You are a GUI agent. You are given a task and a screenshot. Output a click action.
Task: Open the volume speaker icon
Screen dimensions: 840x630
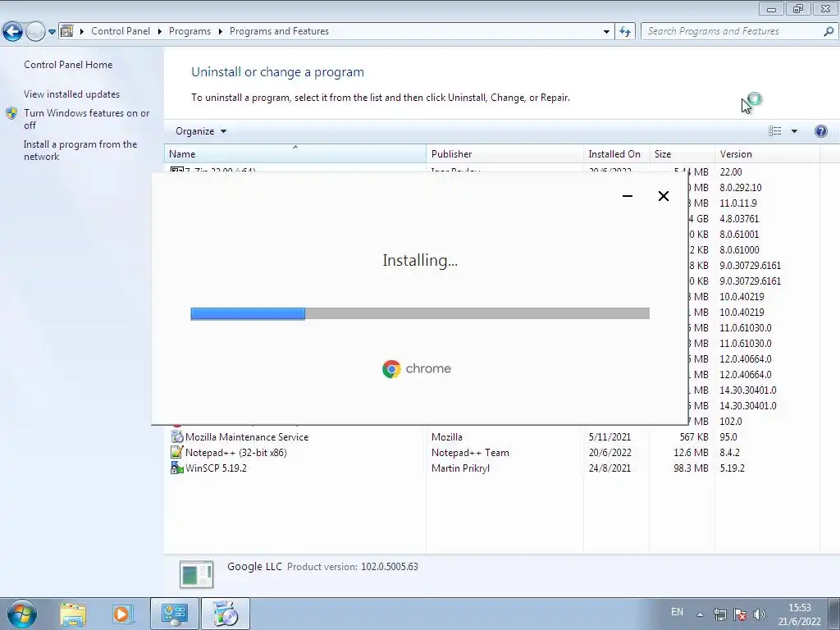[x=759, y=614]
